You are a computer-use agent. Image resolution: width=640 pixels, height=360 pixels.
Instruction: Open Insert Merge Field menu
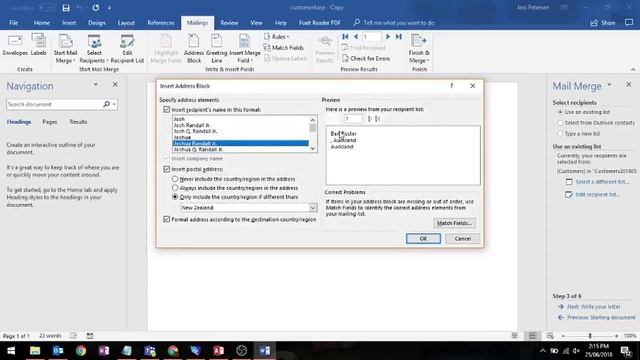click(244, 49)
